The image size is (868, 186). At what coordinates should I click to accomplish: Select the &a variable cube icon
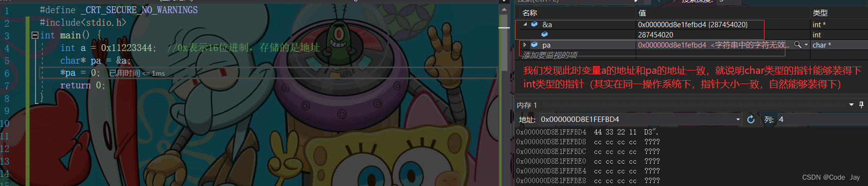pos(534,24)
